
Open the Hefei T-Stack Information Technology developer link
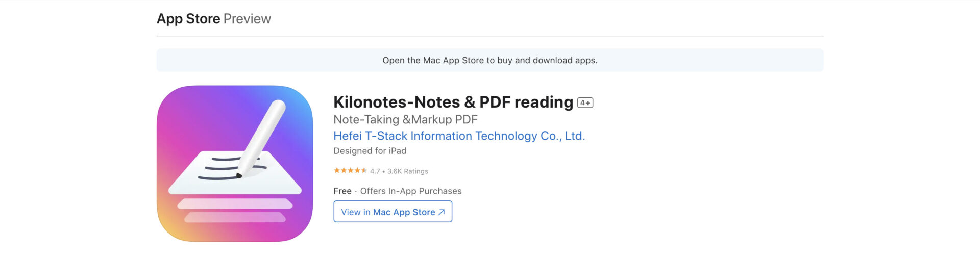click(459, 136)
